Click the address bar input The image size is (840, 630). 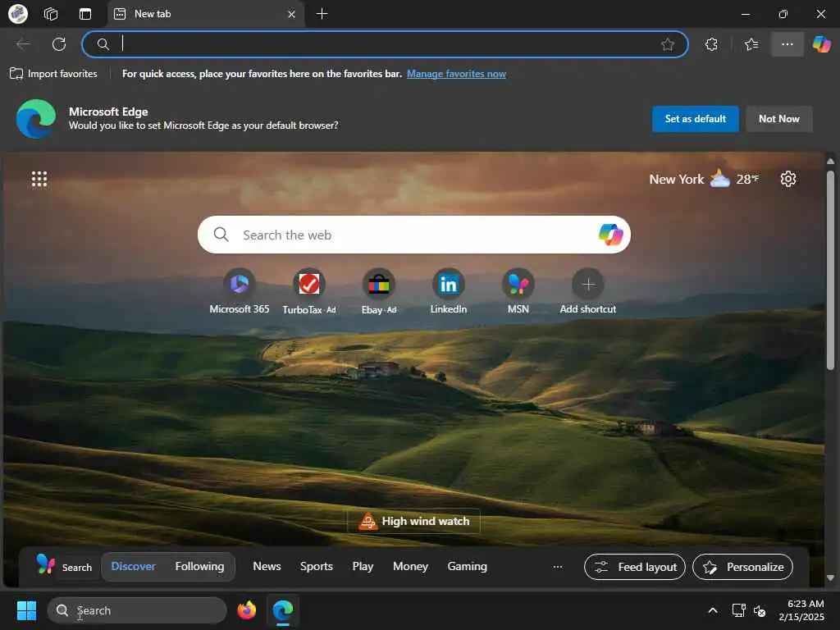(385, 44)
